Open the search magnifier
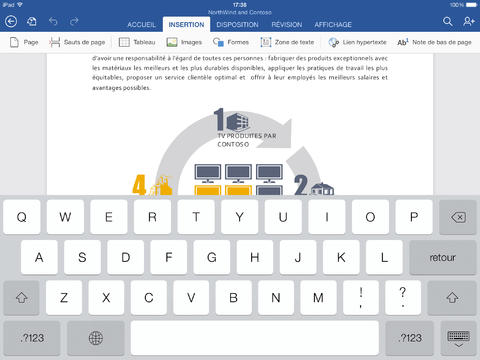Screen dimensions: 480x360 coord(448,22)
